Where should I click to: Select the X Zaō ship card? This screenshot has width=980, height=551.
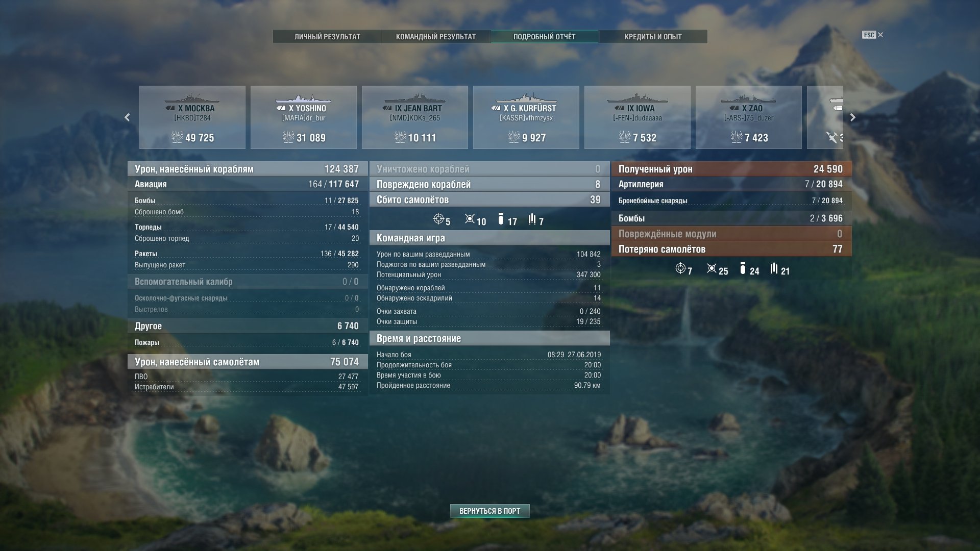click(749, 117)
